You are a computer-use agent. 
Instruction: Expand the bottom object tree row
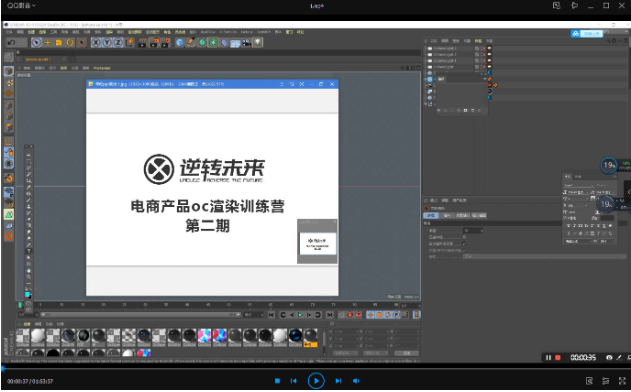point(426,104)
